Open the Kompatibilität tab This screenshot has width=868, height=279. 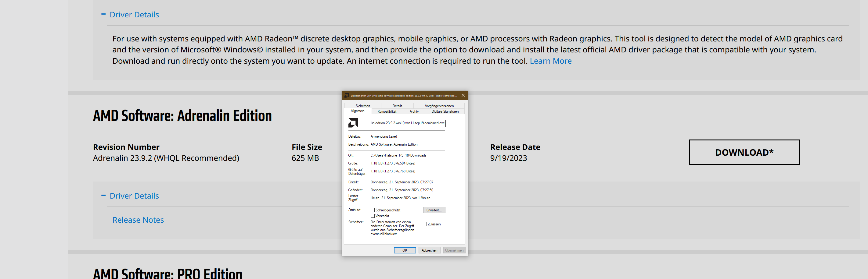coord(387,111)
